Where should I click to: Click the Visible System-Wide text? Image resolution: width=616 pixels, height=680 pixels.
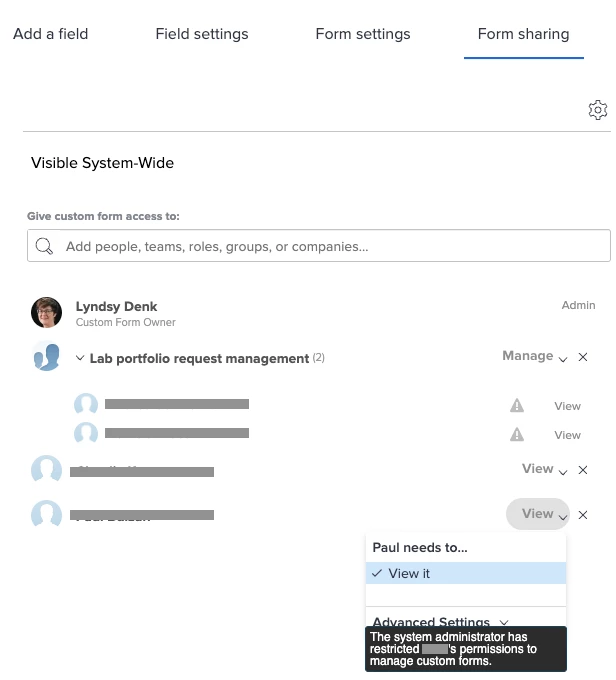tap(102, 163)
